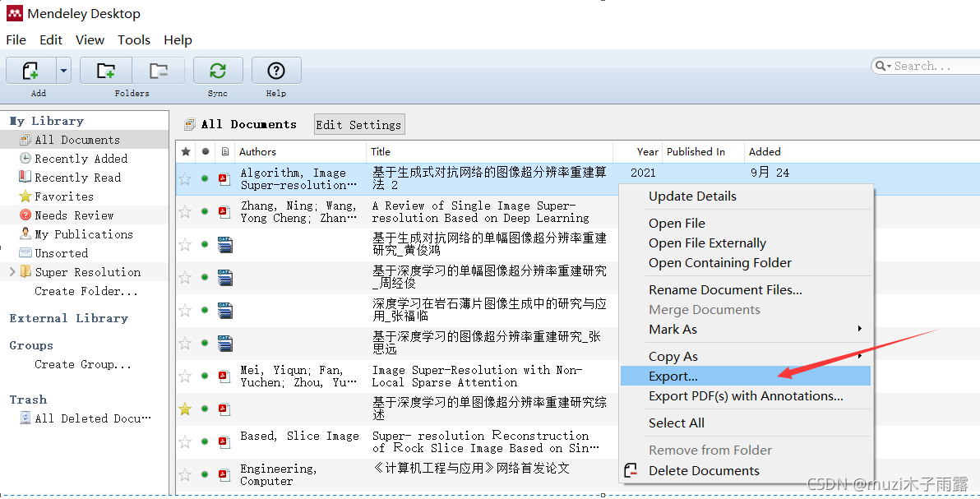Viewport: 980px width, 499px height.
Task: Toggle favorite star for Mei, Yiqun row
Action: [185, 376]
